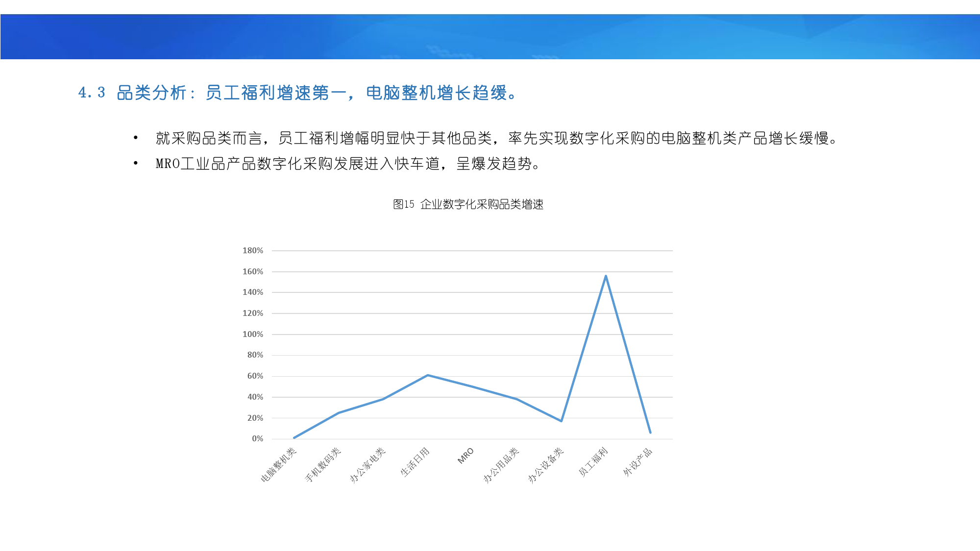Click the slide title heading 4.3 品类分析
Screen dimensions: 980x551
pos(297,93)
